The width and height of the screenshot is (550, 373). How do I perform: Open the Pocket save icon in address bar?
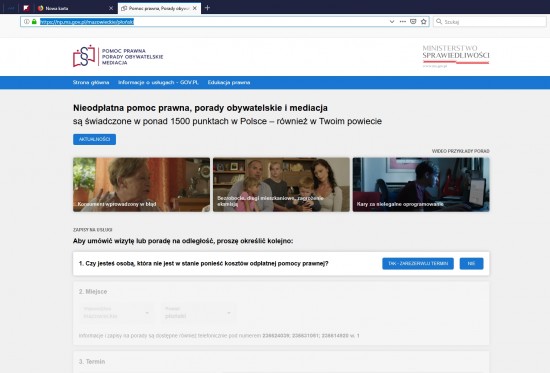[413, 21]
